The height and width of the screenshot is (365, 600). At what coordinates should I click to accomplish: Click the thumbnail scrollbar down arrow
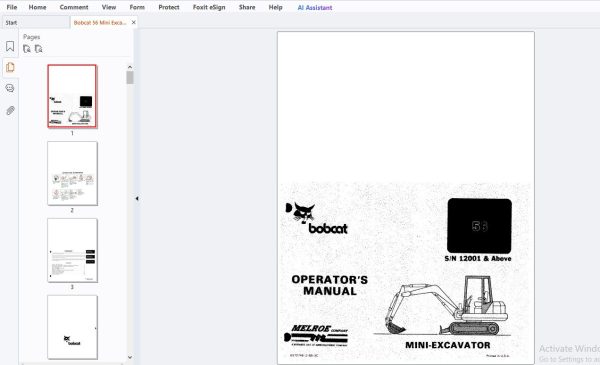[130, 357]
